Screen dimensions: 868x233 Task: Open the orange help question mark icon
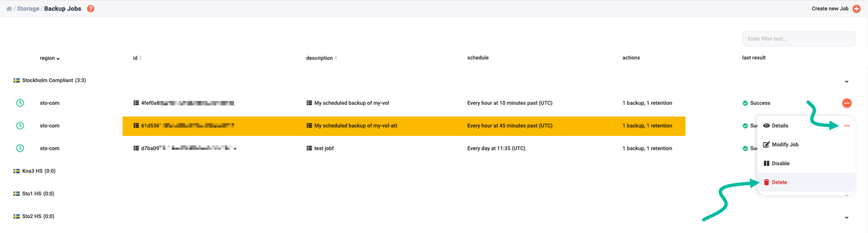pyautogui.click(x=91, y=9)
